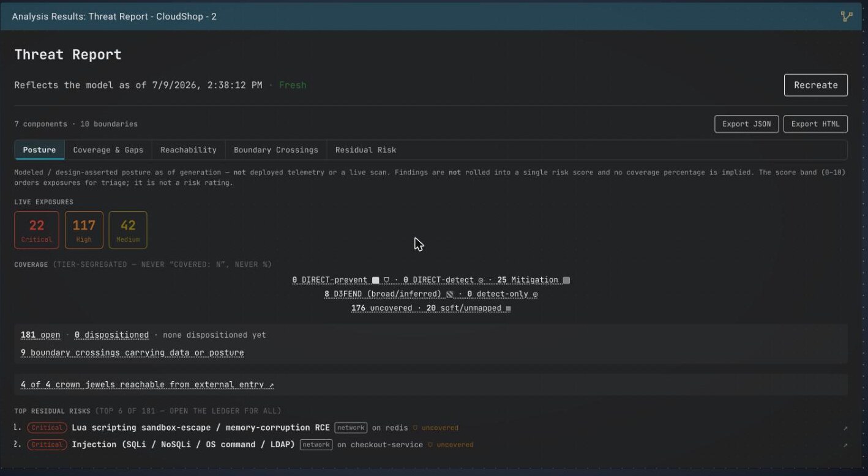Click TOP RESIDUAL RISKS section header
The image size is (868, 476).
tap(148, 411)
